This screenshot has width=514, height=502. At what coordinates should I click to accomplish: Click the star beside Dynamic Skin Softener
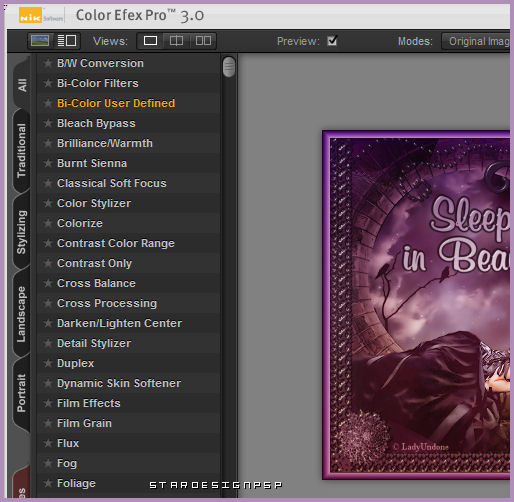click(48, 383)
